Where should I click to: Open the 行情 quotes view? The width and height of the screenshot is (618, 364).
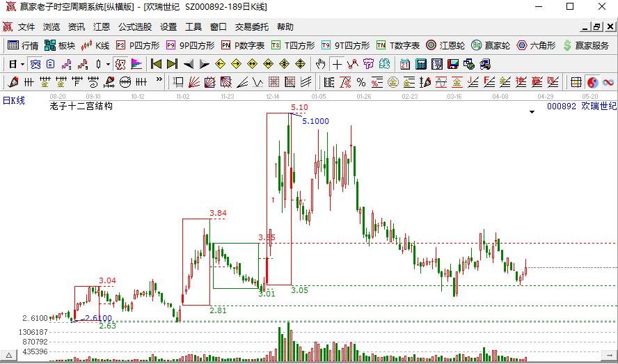pos(23,45)
